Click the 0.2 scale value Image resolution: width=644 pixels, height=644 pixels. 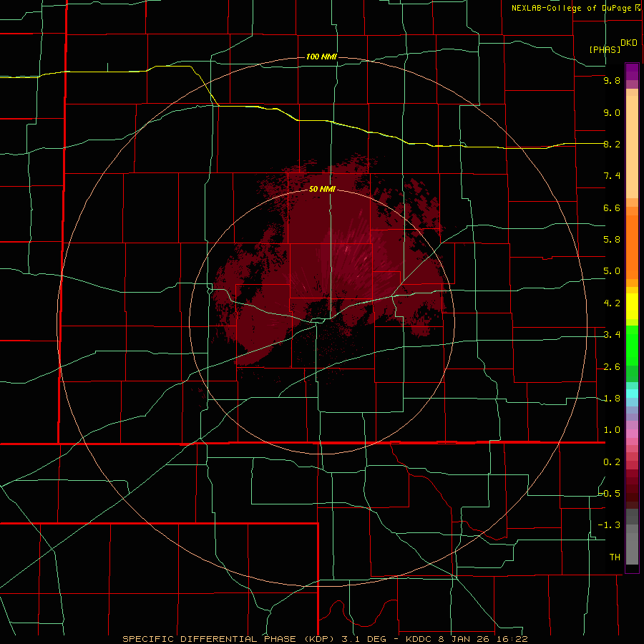click(x=612, y=462)
